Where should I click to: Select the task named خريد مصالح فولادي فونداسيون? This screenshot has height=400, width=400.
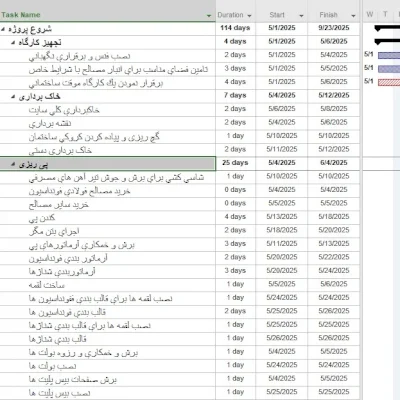[79, 191]
